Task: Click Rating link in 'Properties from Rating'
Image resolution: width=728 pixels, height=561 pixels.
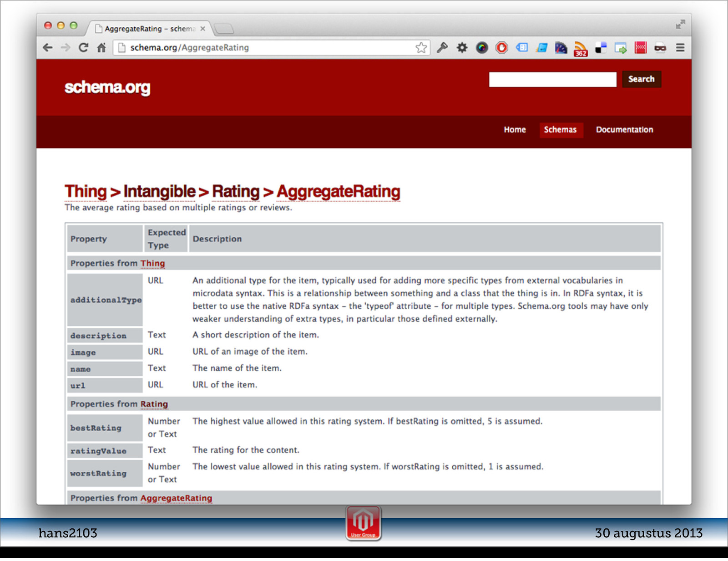Action: (x=154, y=404)
